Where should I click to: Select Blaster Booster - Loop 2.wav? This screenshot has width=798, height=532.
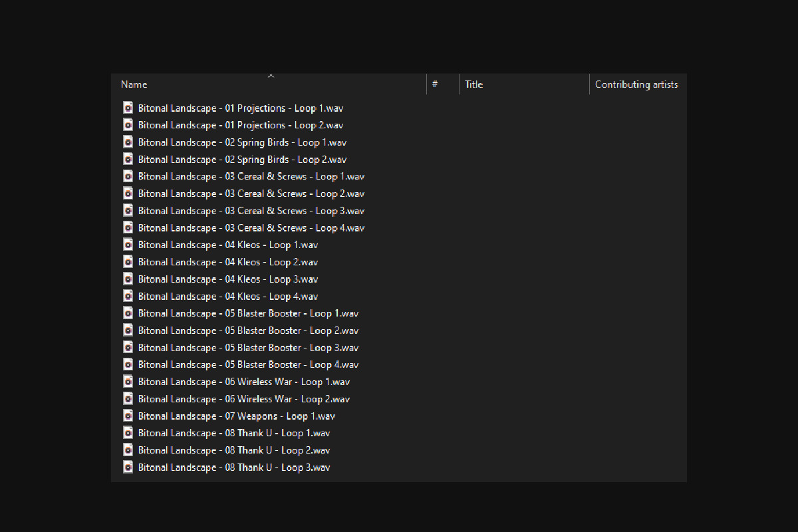pyautogui.click(x=248, y=331)
